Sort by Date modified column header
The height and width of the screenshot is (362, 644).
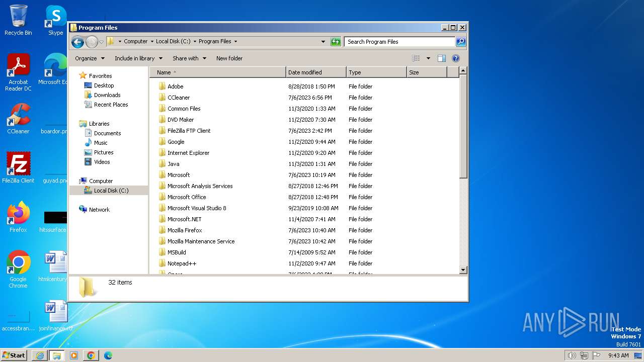coord(316,72)
